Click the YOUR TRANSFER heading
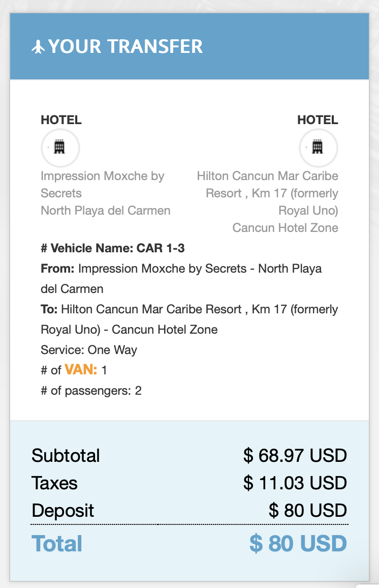Screen dimensions: 379x588 pos(125,46)
